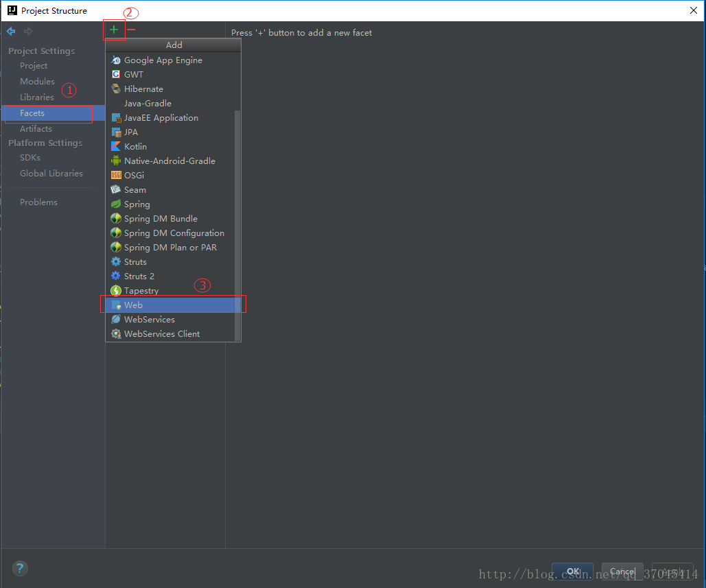Open Libraries in the sidebar
This screenshot has width=706, height=588.
(37, 97)
